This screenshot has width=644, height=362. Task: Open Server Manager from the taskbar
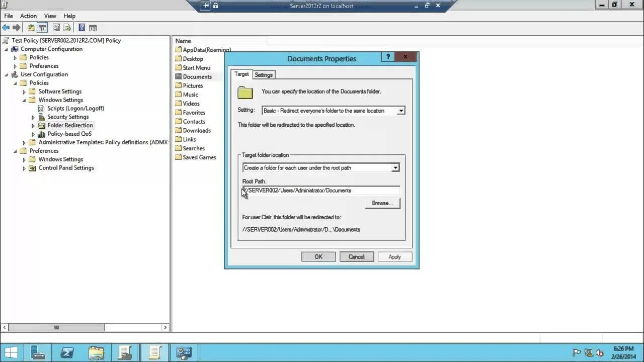38,352
